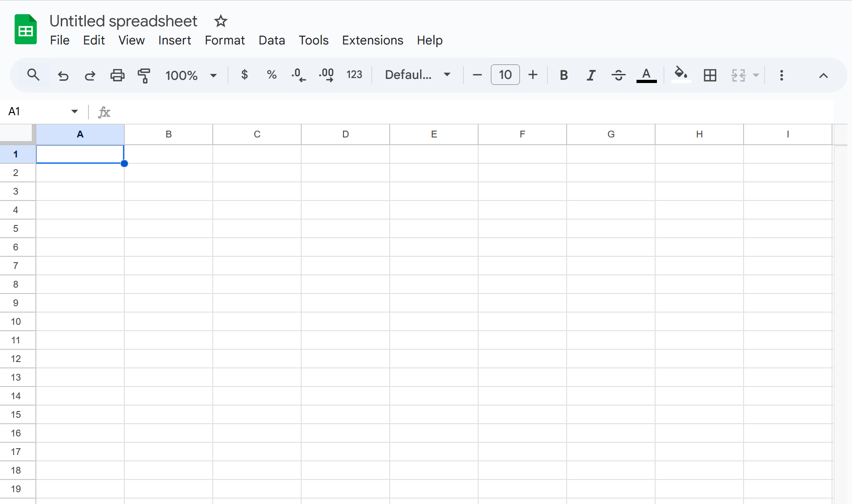This screenshot has height=504, width=852.
Task: Select the paint format tool
Action: pos(144,75)
